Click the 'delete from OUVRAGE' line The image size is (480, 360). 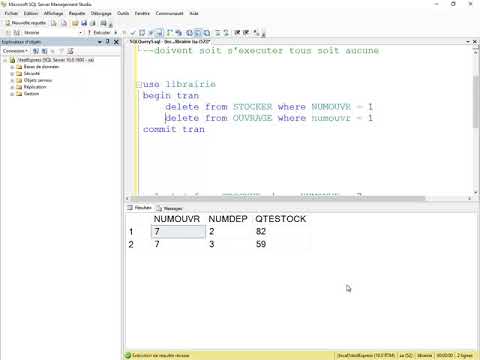[269, 118]
